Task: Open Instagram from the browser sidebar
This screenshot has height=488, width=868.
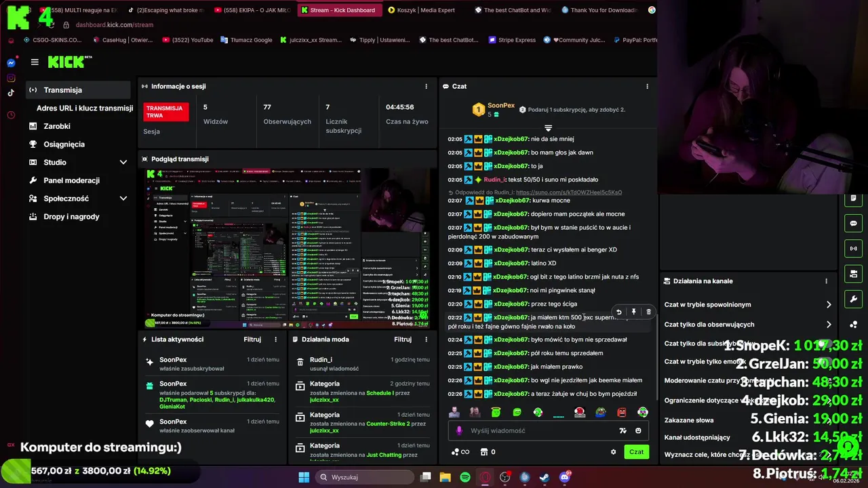Action: [11, 78]
